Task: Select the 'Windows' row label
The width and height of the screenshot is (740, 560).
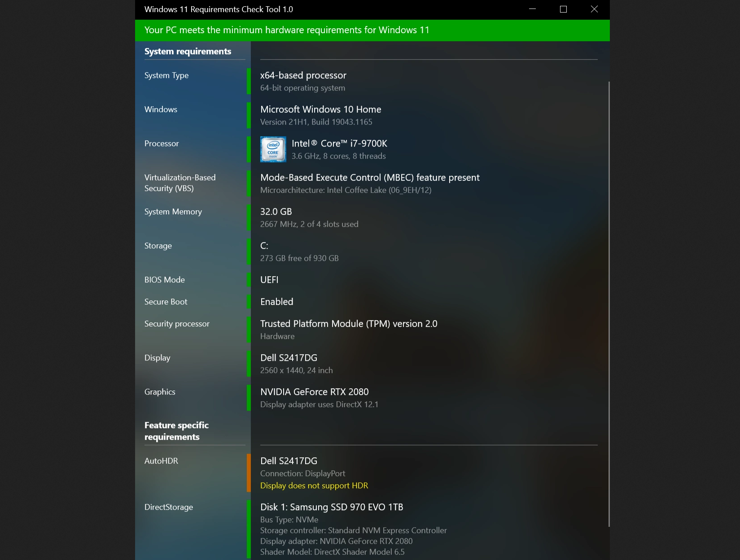Action: [161, 109]
